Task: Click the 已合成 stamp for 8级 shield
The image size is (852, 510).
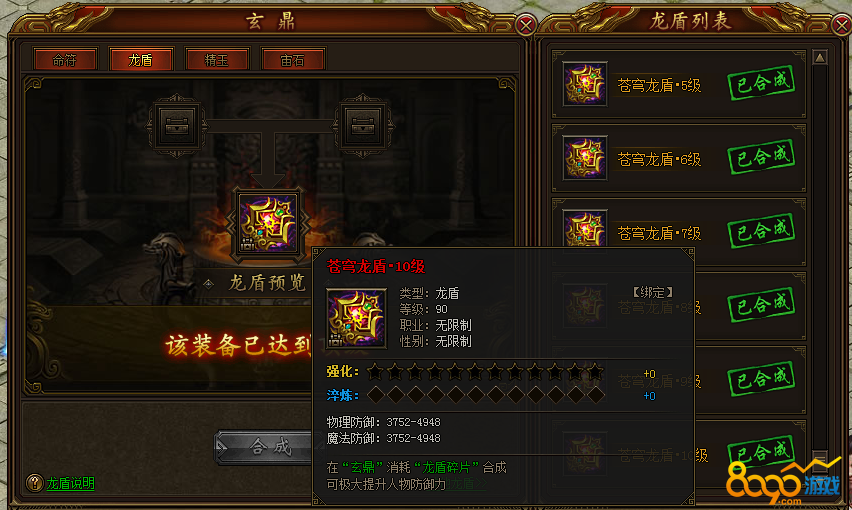Action: pyautogui.click(x=761, y=305)
